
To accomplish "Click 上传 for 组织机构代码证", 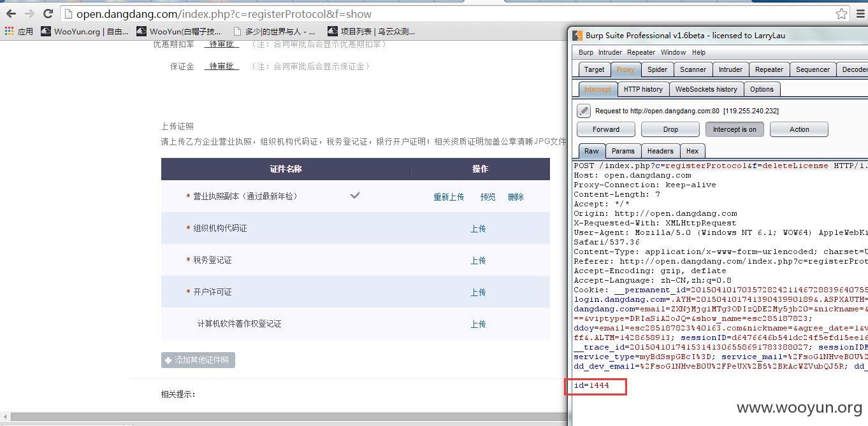I will click(478, 229).
